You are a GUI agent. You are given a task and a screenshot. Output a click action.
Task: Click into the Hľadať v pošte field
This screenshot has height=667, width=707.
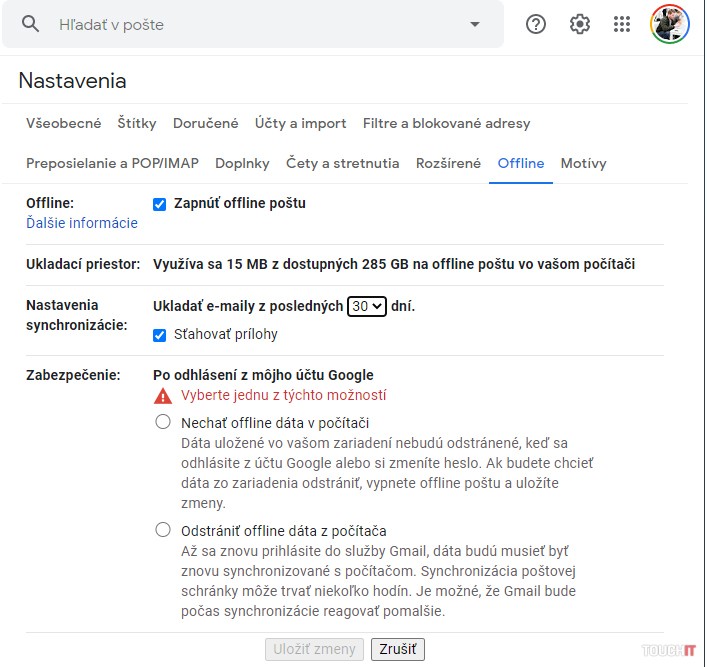(252, 24)
